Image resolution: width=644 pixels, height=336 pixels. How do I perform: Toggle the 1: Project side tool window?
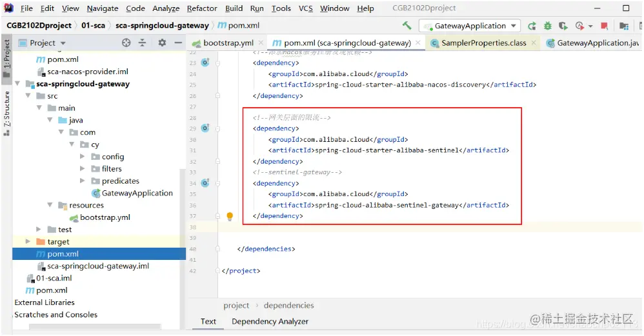click(6, 58)
